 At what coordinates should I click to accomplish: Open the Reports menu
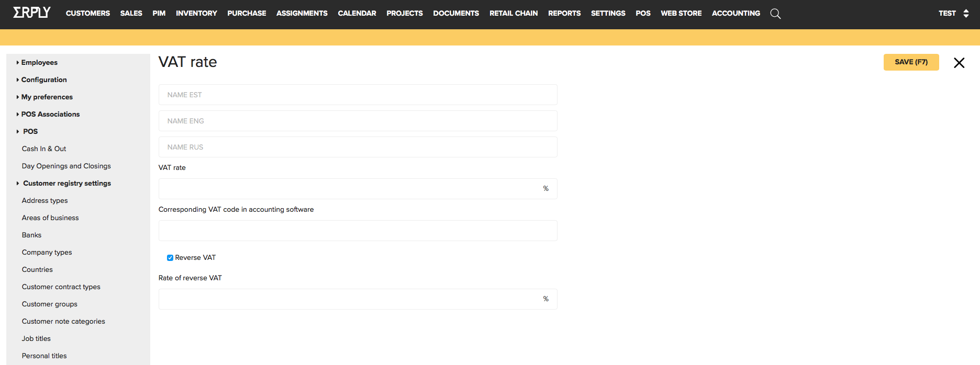(564, 13)
